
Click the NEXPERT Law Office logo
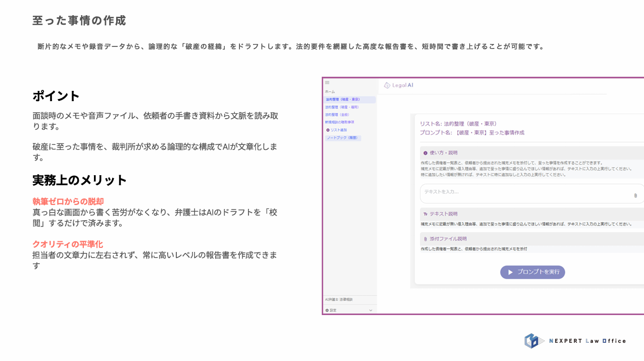[x=575, y=341]
